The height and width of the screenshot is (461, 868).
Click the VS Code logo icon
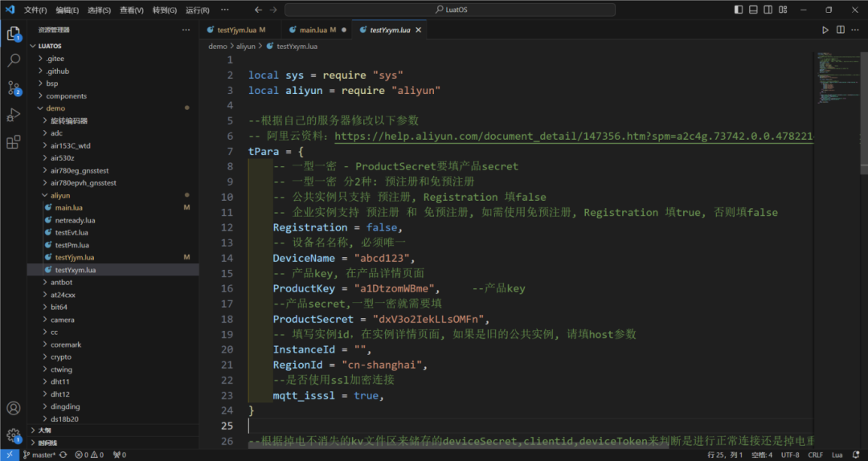coord(10,10)
